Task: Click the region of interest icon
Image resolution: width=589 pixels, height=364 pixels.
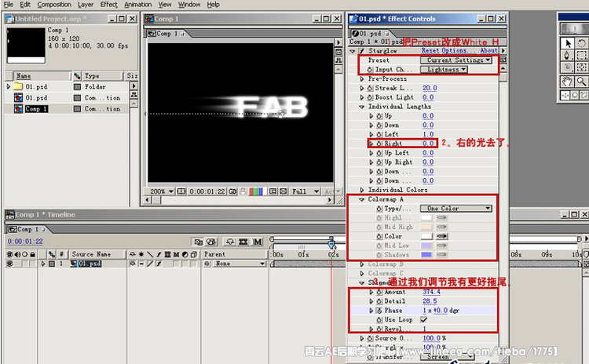Action: tap(273, 191)
